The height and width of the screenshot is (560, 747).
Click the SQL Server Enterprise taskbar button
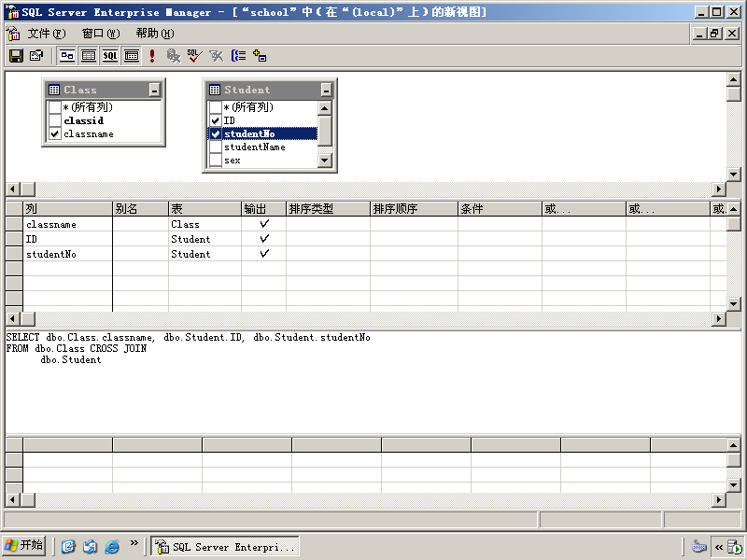[x=225, y=546]
